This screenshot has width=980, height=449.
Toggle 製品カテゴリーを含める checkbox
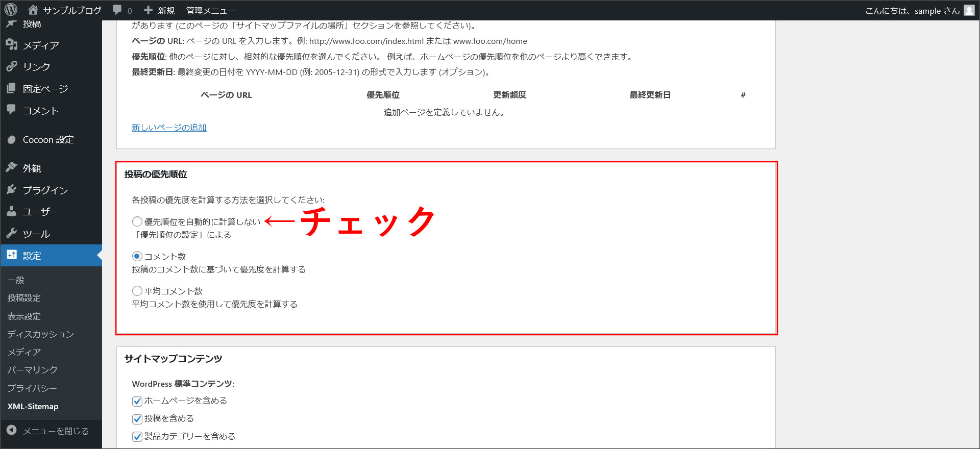(137, 437)
